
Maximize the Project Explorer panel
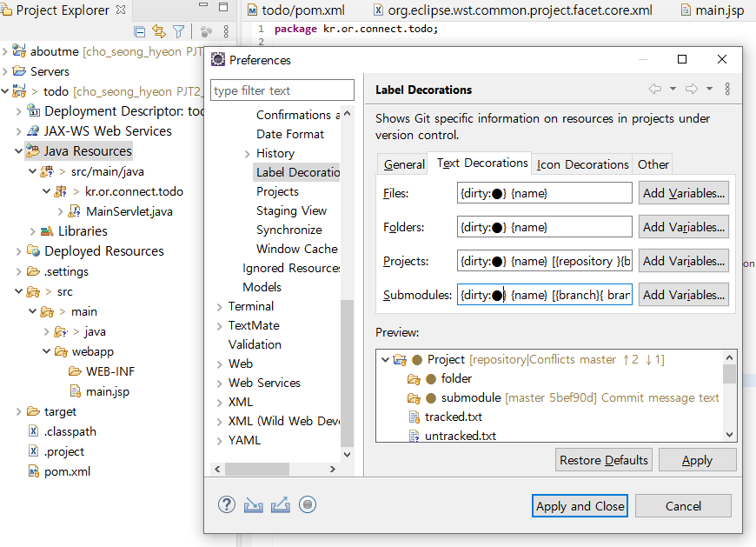click(223, 6)
